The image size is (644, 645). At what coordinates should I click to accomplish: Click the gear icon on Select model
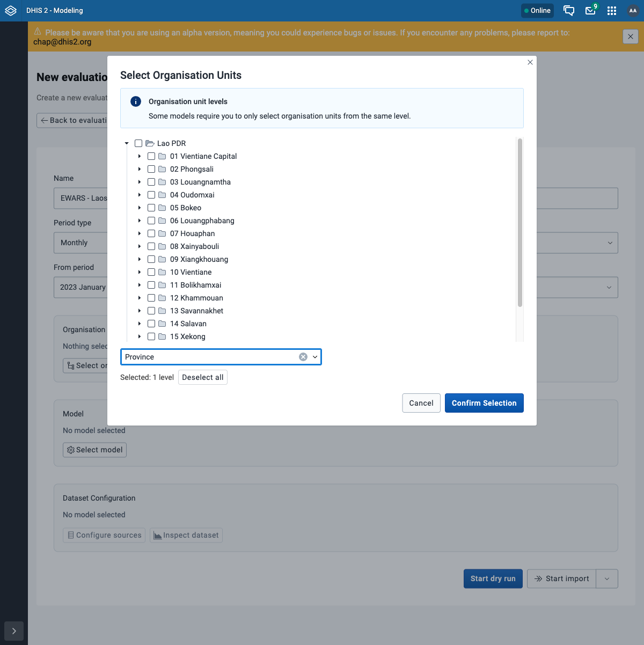(71, 450)
